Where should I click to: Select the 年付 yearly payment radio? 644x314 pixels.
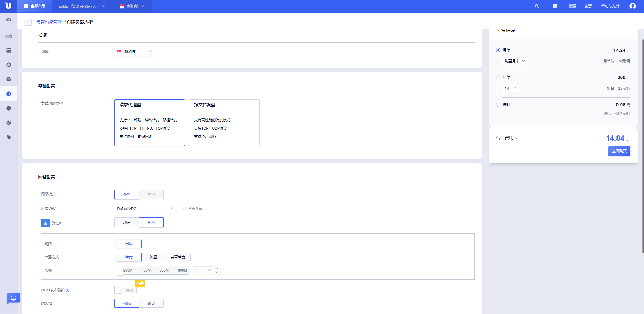pos(498,77)
